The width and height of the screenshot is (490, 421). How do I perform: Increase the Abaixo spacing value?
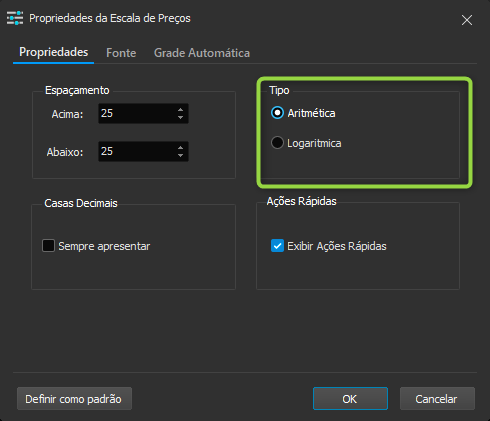pyautogui.click(x=180, y=147)
